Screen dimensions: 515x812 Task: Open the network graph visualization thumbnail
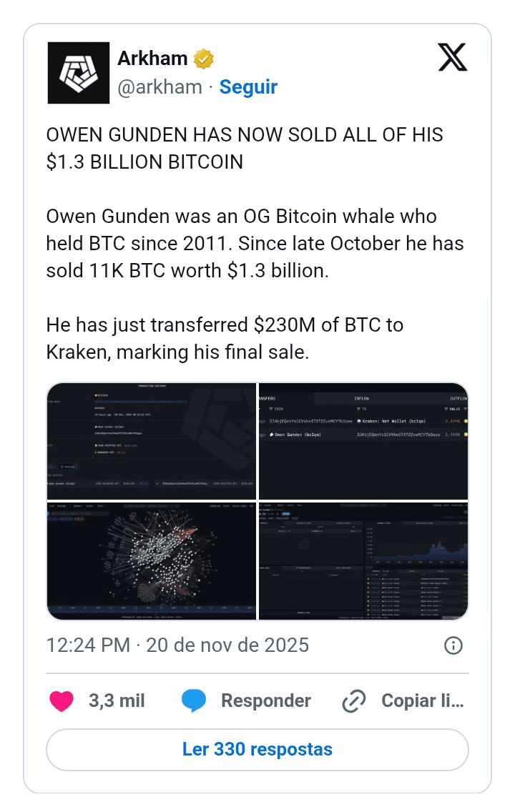152,561
